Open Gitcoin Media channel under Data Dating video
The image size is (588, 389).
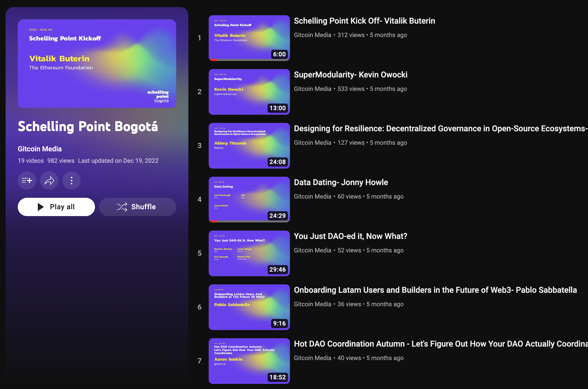[x=313, y=197]
